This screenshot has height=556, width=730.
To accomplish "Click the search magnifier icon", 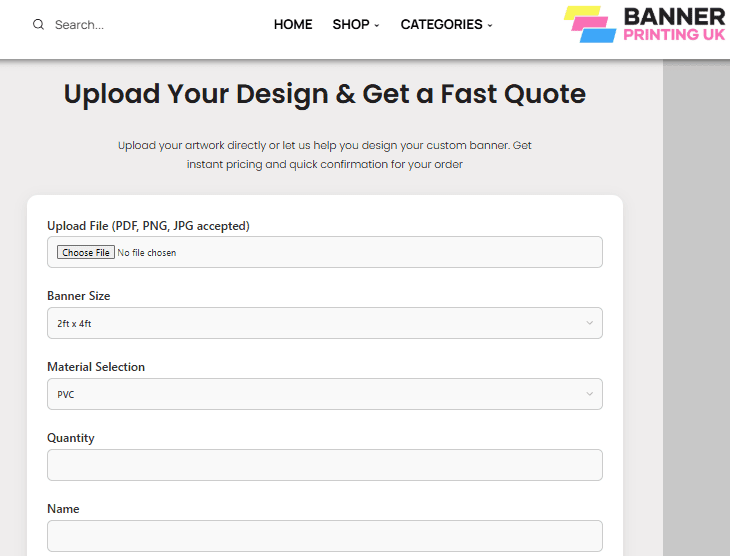I will pos(38,25).
